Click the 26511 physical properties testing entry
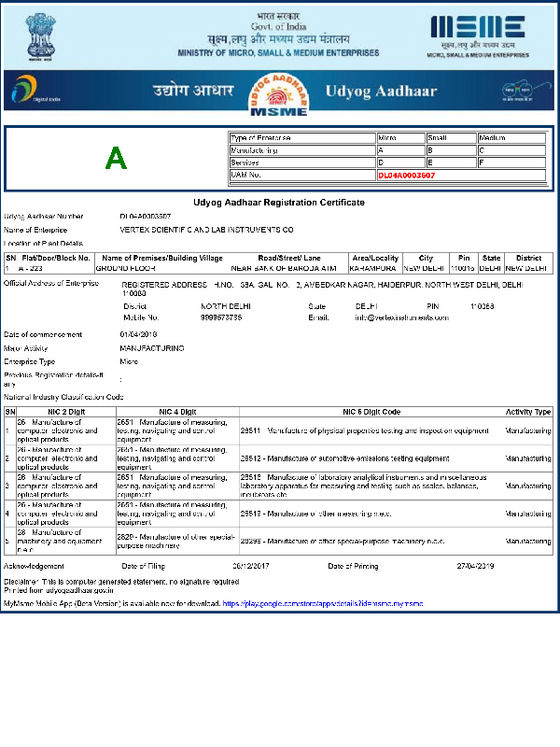The image size is (560, 747). click(x=364, y=430)
